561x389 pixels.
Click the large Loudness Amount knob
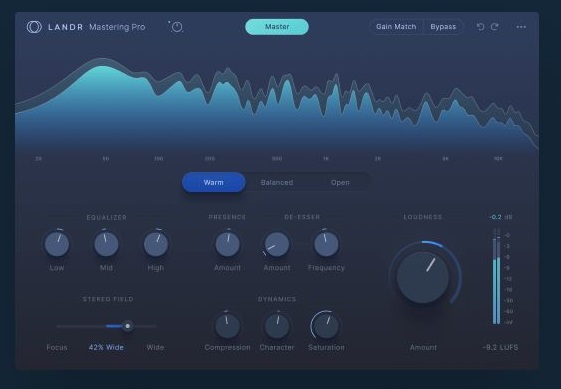point(423,277)
